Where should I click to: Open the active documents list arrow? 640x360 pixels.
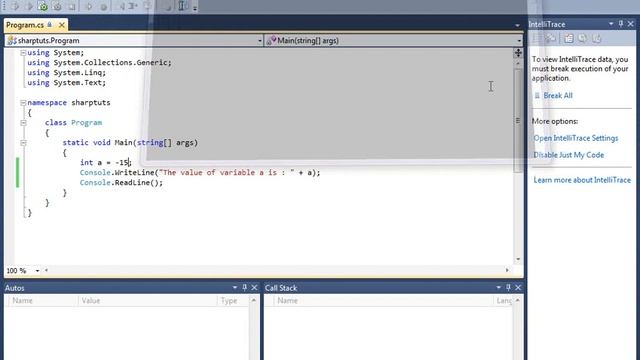tap(517, 25)
